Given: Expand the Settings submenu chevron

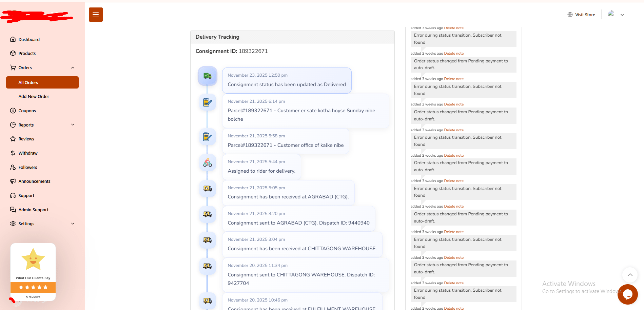Looking at the screenshot, I should (73, 224).
